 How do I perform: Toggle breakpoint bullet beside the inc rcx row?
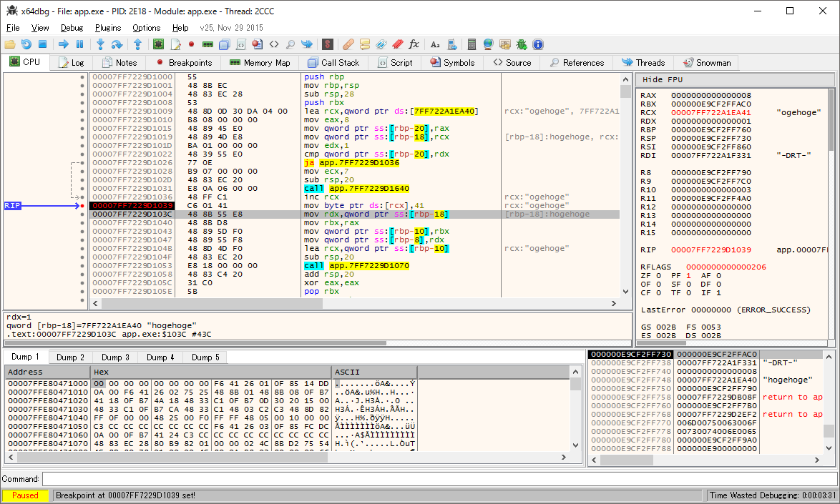tap(83, 197)
